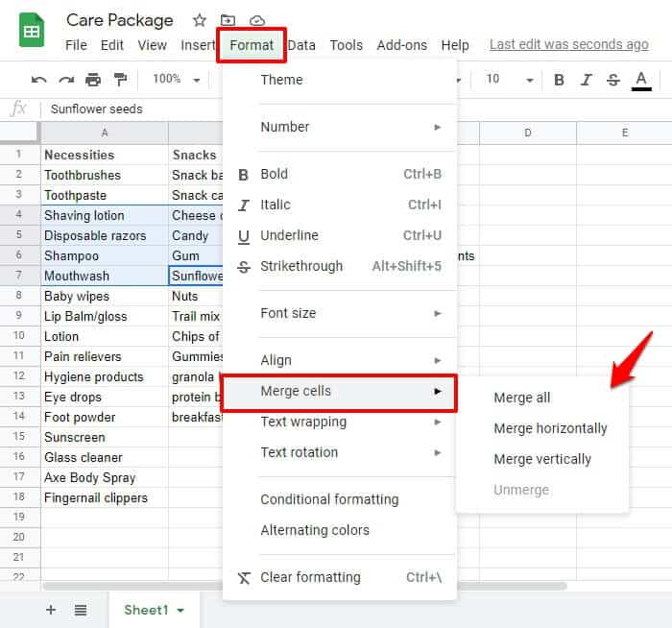
Task: Open the font size 10 dropdown
Action: pos(509,80)
